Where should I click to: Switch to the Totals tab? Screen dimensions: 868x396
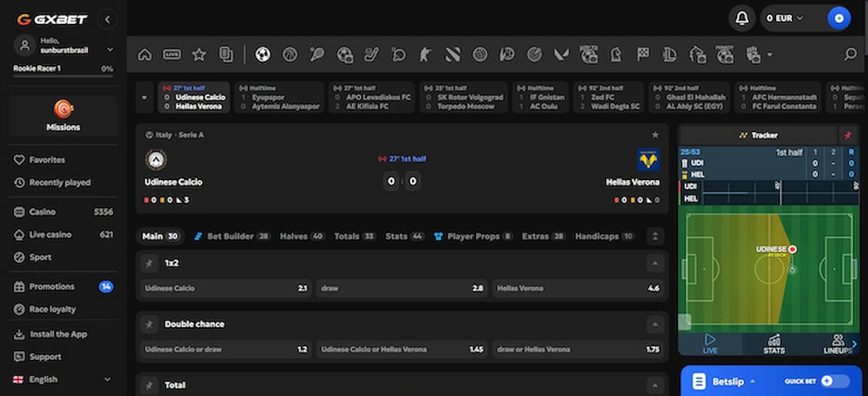pos(355,236)
